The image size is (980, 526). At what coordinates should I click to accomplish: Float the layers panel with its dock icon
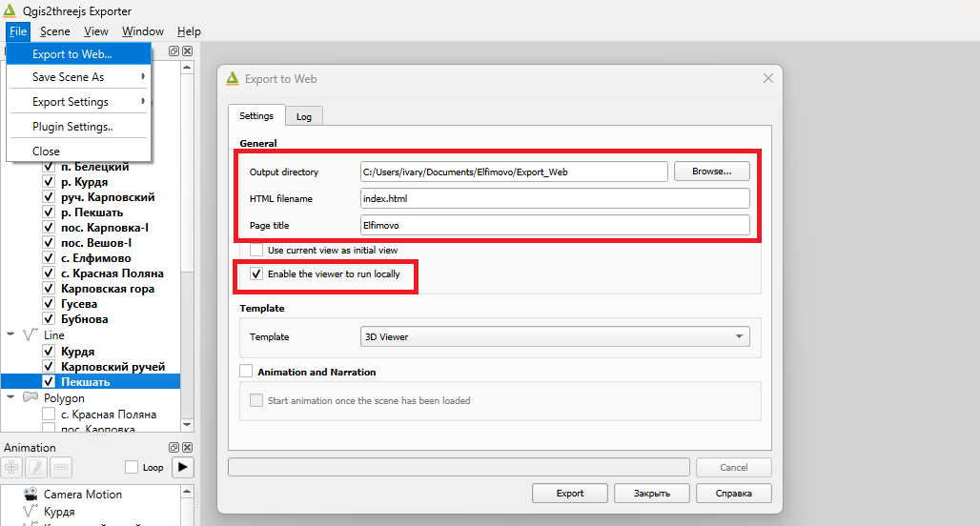[174, 51]
